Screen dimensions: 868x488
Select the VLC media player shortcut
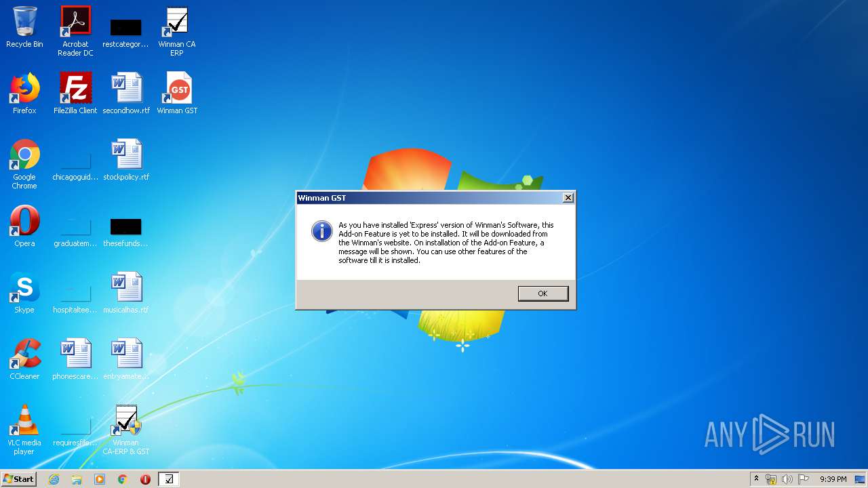(x=24, y=430)
